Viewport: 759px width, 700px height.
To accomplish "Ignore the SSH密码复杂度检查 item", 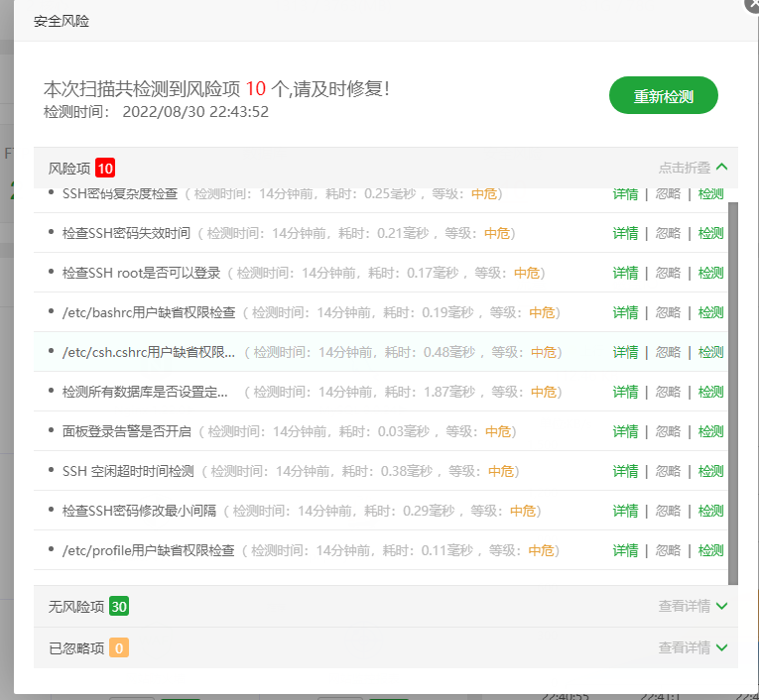I will tap(668, 194).
